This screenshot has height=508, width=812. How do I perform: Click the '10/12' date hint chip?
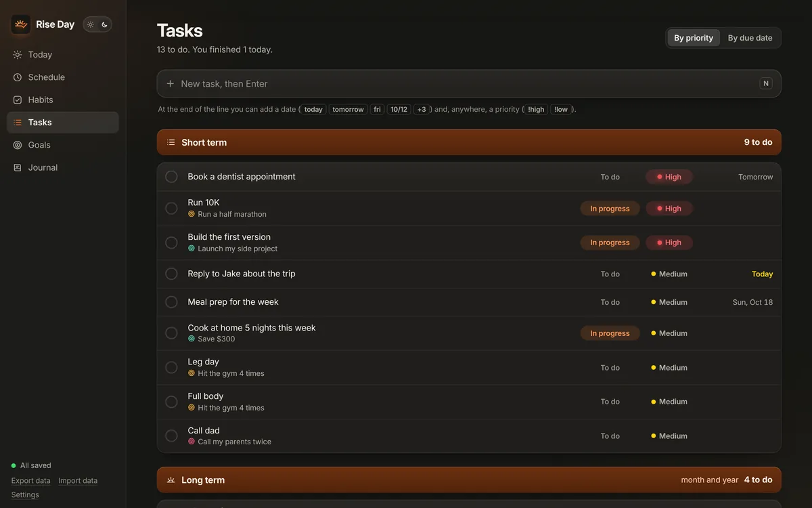399,109
